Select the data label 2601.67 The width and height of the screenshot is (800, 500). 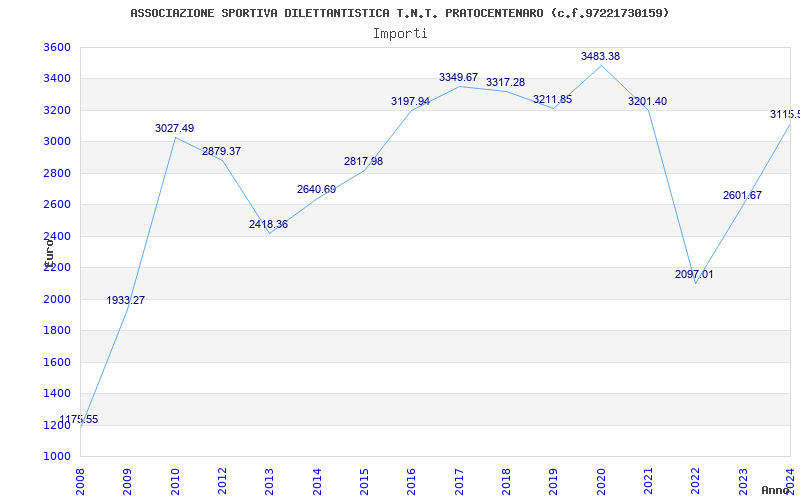pyautogui.click(x=742, y=195)
